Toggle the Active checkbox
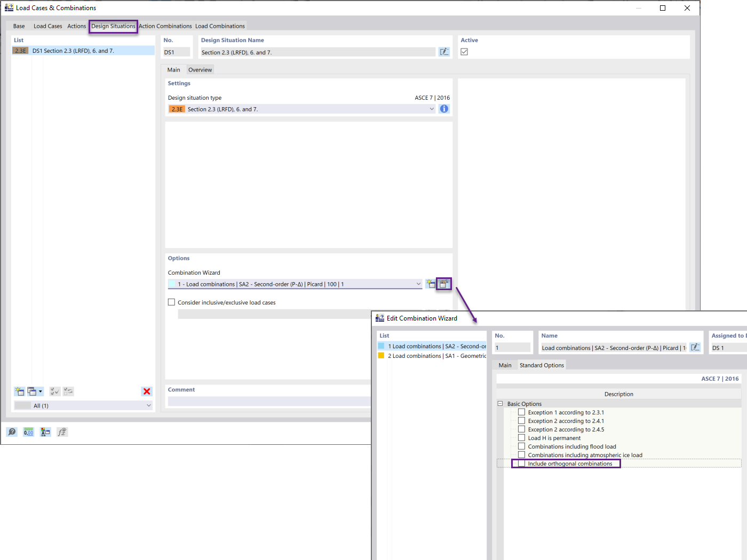 coord(464,52)
